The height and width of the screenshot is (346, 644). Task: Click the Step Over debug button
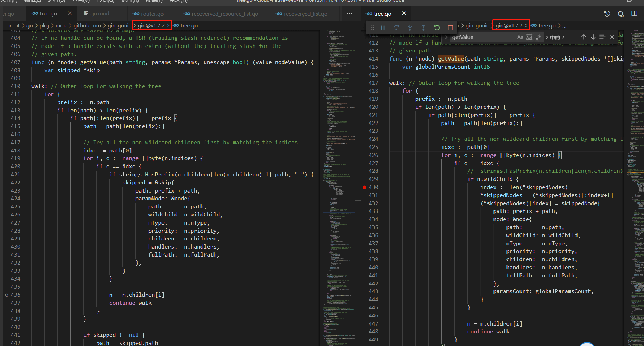coord(396,27)
